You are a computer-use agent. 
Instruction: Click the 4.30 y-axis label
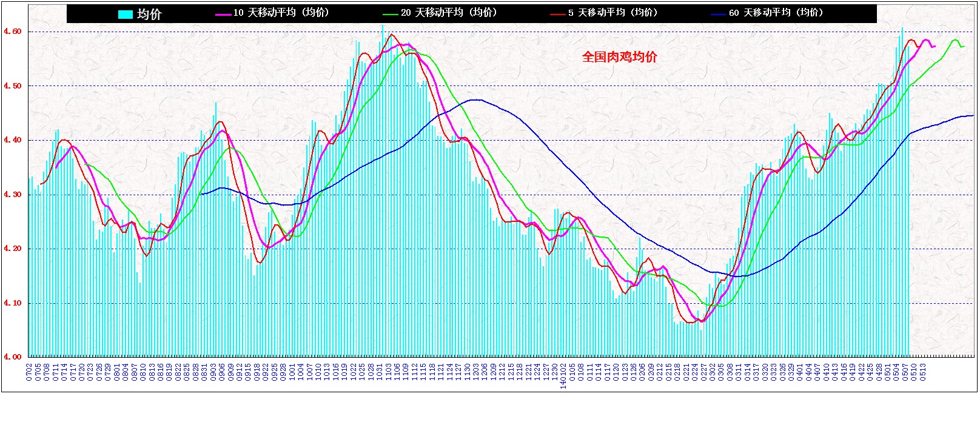[13, 195]
